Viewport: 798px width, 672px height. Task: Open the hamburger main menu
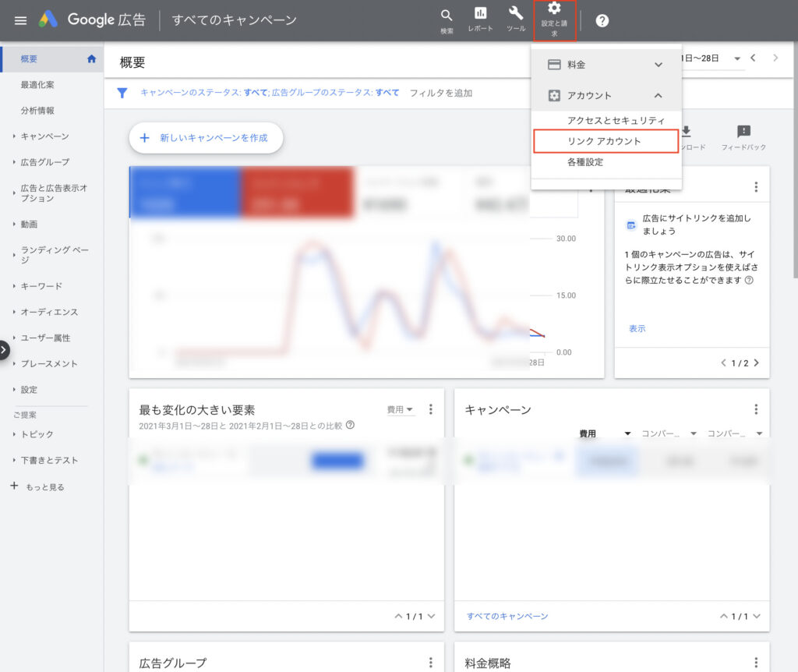pyautogui.click(x=20, y=20)
